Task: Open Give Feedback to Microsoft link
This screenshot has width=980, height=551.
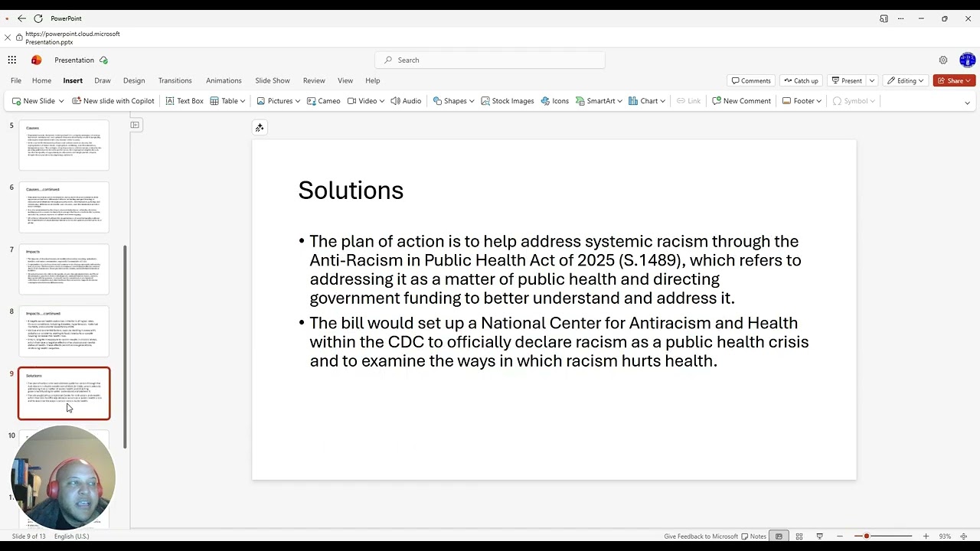Action: [x=701, y=536]
